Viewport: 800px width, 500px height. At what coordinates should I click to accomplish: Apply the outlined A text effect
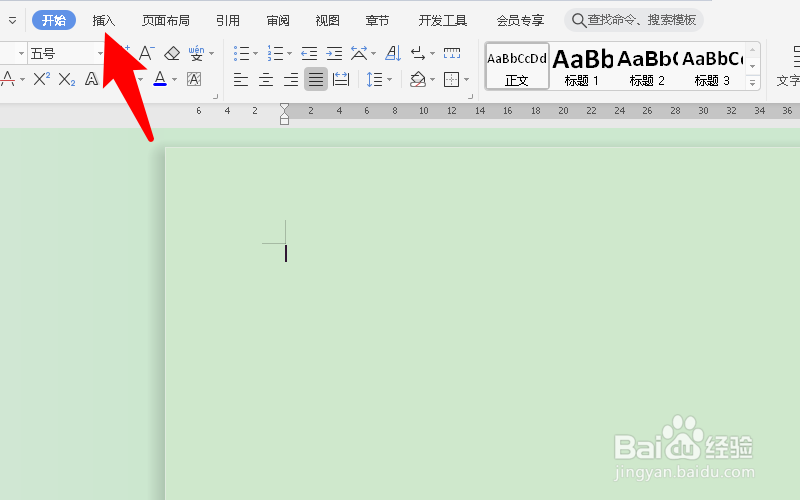[x=92, y=79]
